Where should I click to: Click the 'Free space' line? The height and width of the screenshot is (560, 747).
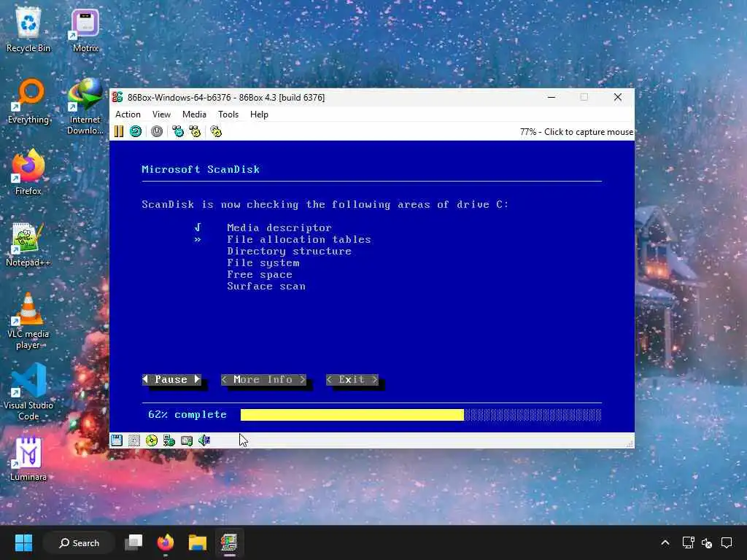[x=260, y=274]
